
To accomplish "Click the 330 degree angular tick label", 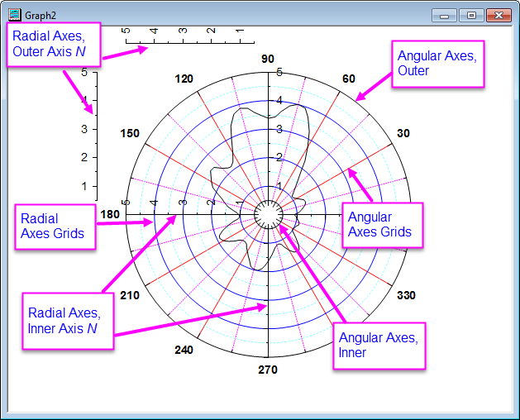I will coord(406,295).
